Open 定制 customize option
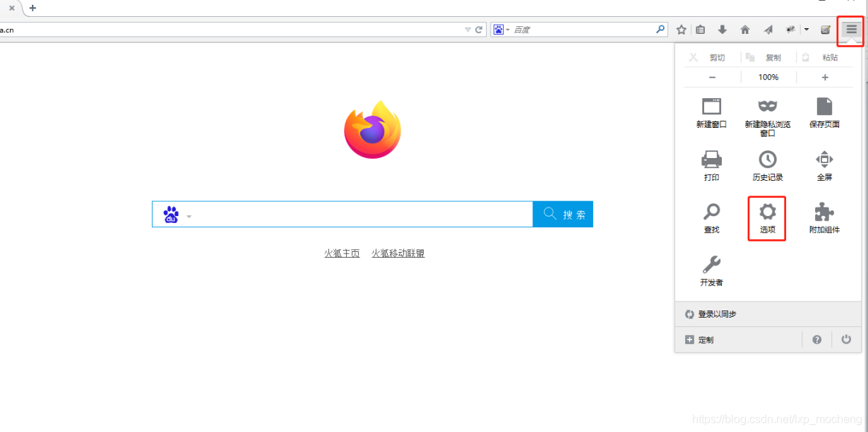 tap(699, 340)
